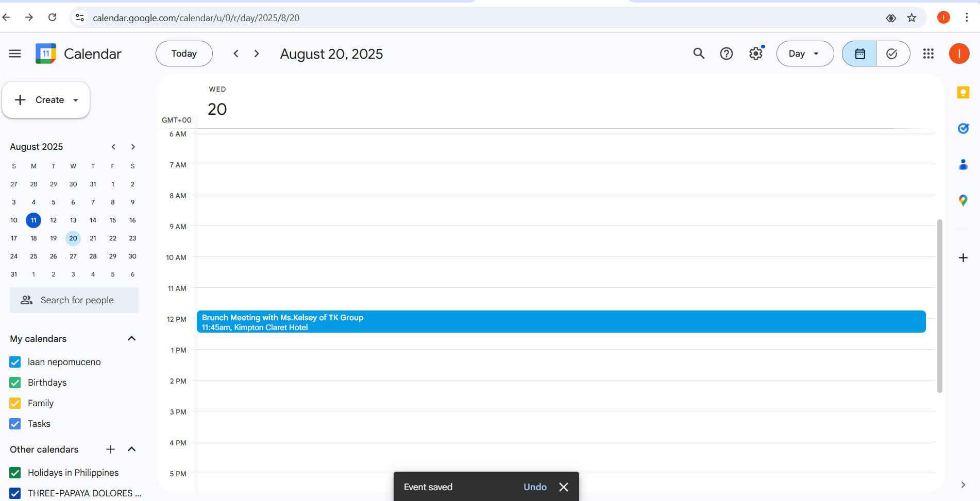This screenshot has height=501, width=980.
Task: Open Contacts side panel
Action: click(963, 165)
